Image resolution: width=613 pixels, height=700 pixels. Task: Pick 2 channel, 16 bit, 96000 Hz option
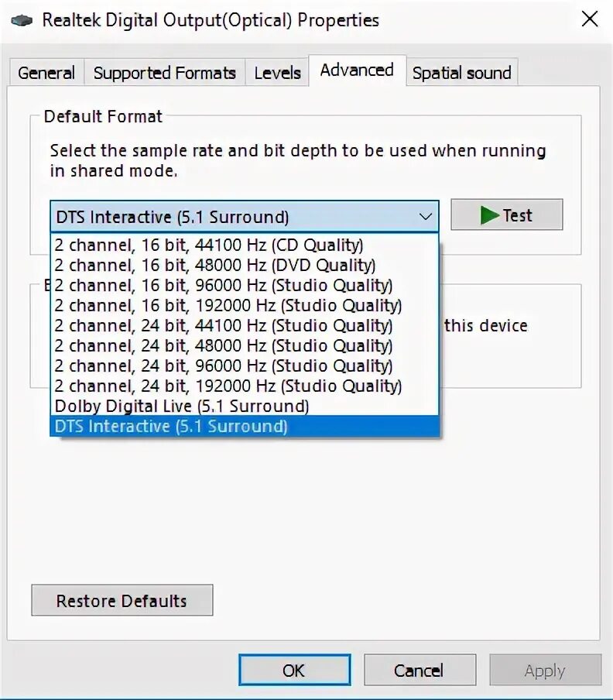point(245,285)
